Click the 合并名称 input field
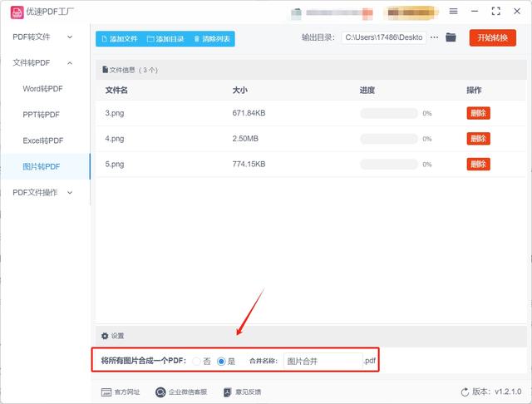This screenshot has width=532, height=404. coord(323,362)
